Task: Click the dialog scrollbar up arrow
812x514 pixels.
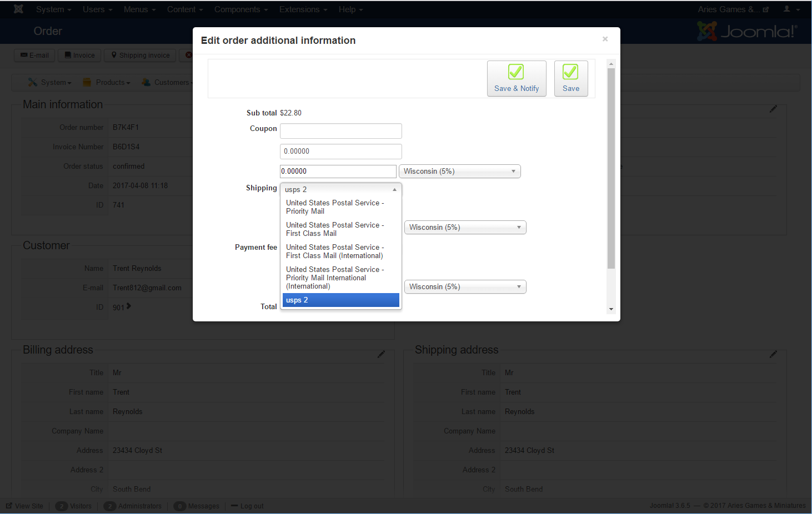Action: (611, 64)
